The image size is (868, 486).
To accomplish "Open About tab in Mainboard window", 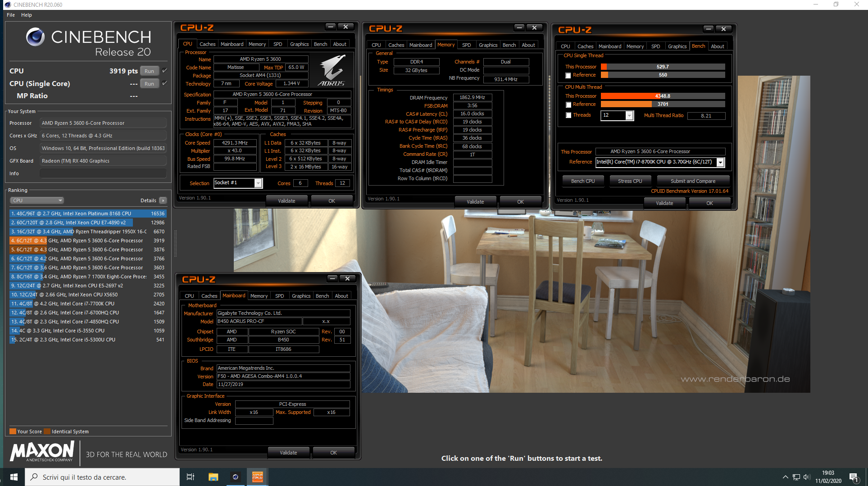I will [341, 296].
